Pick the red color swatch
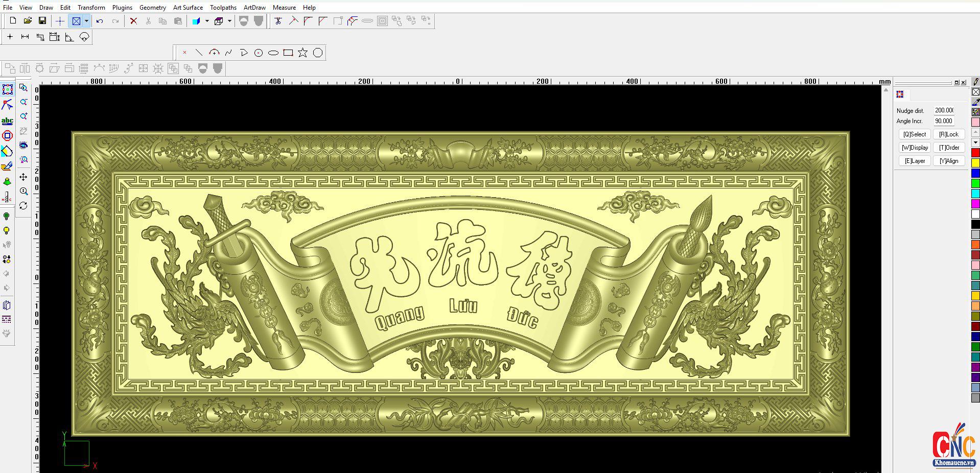 click(x=975, y=153)
